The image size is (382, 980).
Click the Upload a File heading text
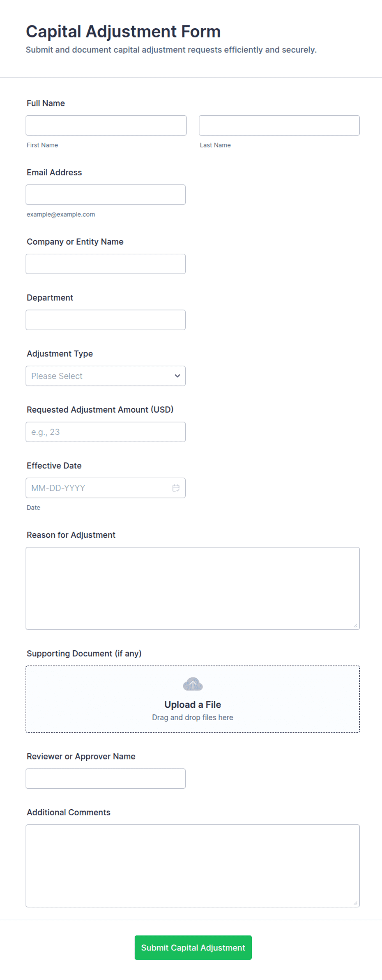[x=193, y=705]
